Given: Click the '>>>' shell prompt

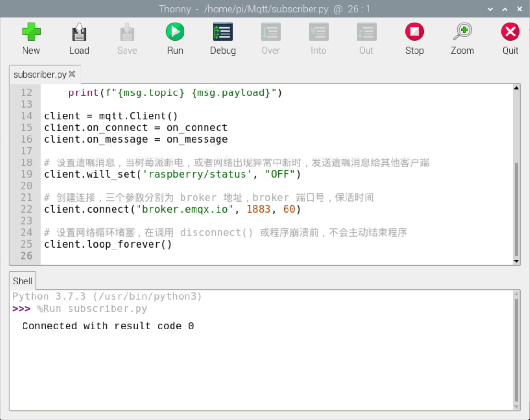Looking at the screenshot, I should [x=21, y=309].
